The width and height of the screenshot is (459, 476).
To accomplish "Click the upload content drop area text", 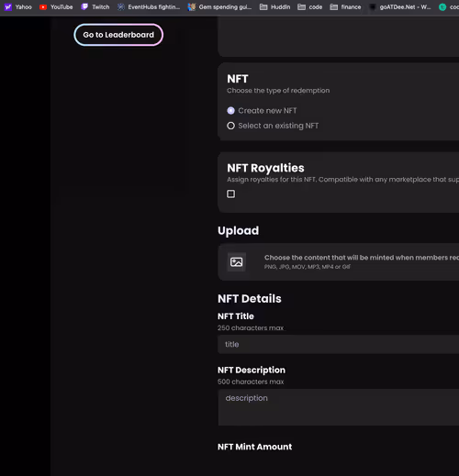I will pos(362,258).
